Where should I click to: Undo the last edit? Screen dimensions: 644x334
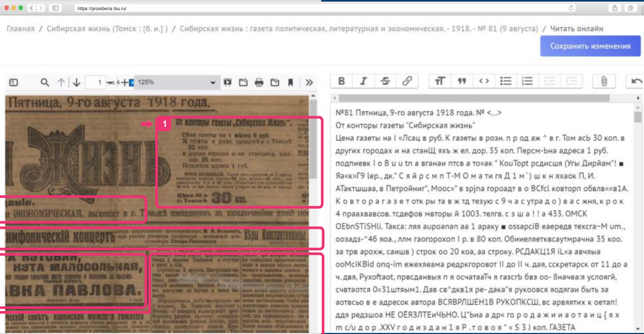(x=635, y=81)
